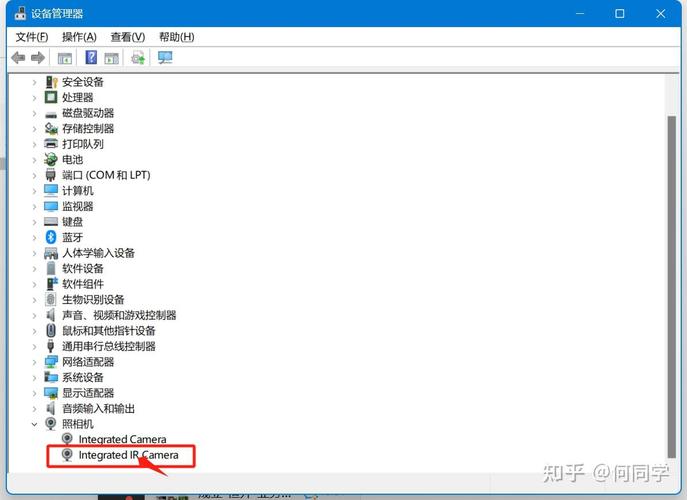687x500 pixels.
Task: Click the Integrated Camera device icon
Action: pyautogui.click(x=67, y=439)
